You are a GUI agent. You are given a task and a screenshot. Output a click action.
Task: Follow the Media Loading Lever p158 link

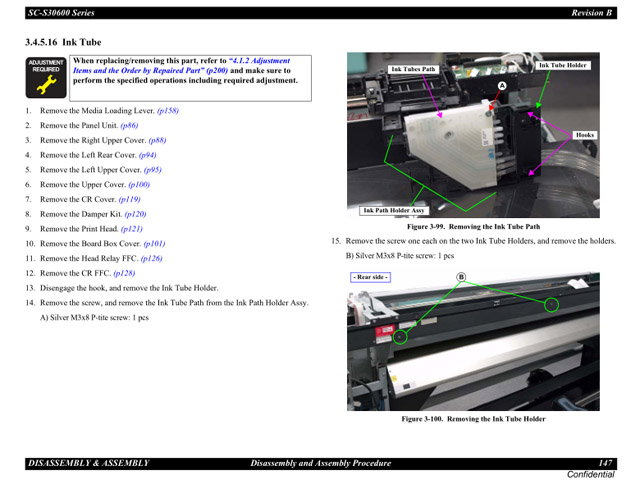(x=168, y=111)
